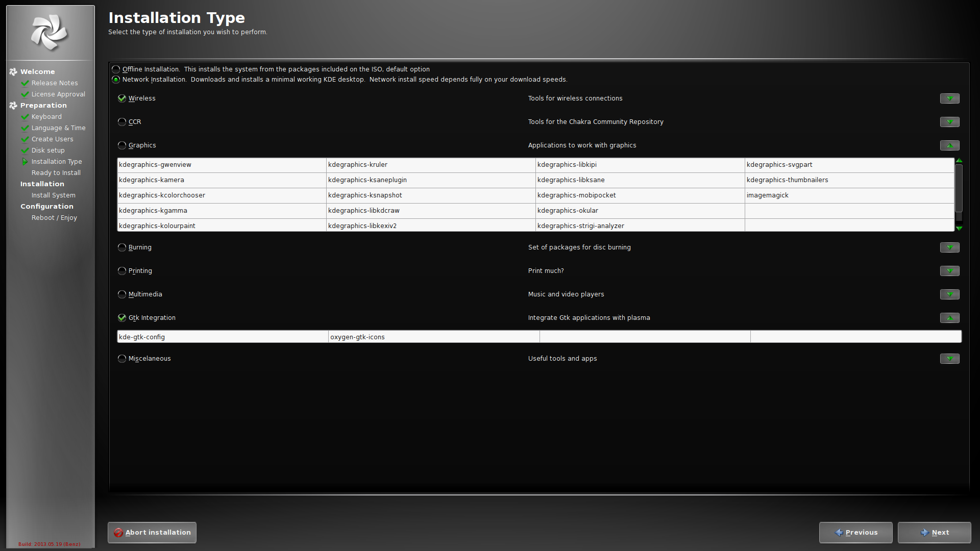Click the gear icon beside Preparation heading

click(x=13, y=106)
